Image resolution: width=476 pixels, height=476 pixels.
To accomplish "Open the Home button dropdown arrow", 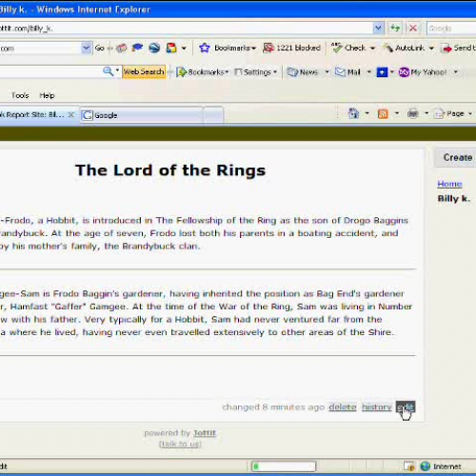I will coord(367,113).
